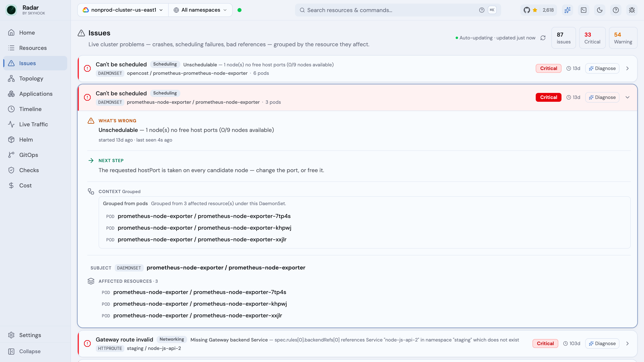This screenshot has width=644, height=362.
Task: Open the All namespaces dropdown
Action: click(x=200, y=10)
